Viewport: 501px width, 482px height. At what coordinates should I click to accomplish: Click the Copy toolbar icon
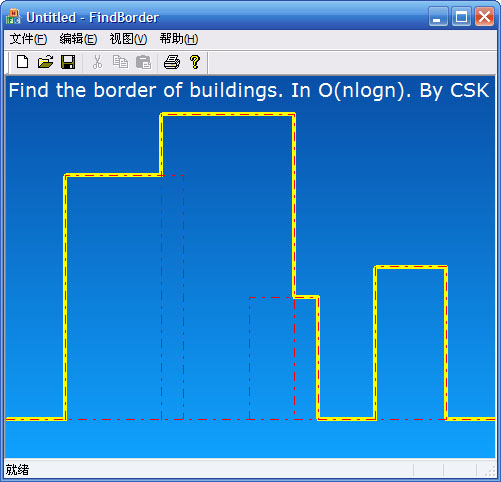click(x=120, y=62)
